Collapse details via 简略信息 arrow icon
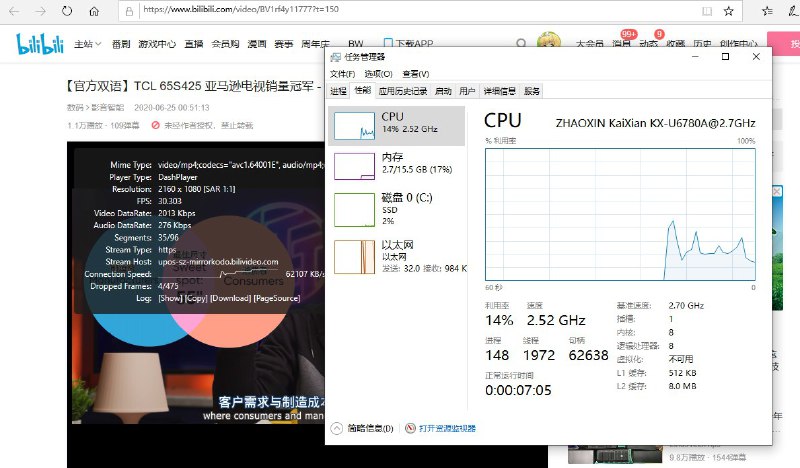 click(337, 428)
